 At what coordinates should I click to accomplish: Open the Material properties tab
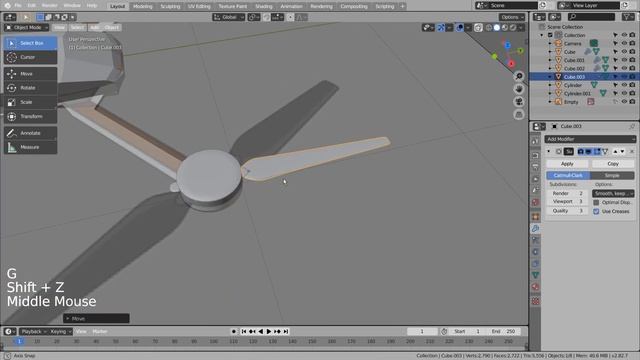pos(536,287)
